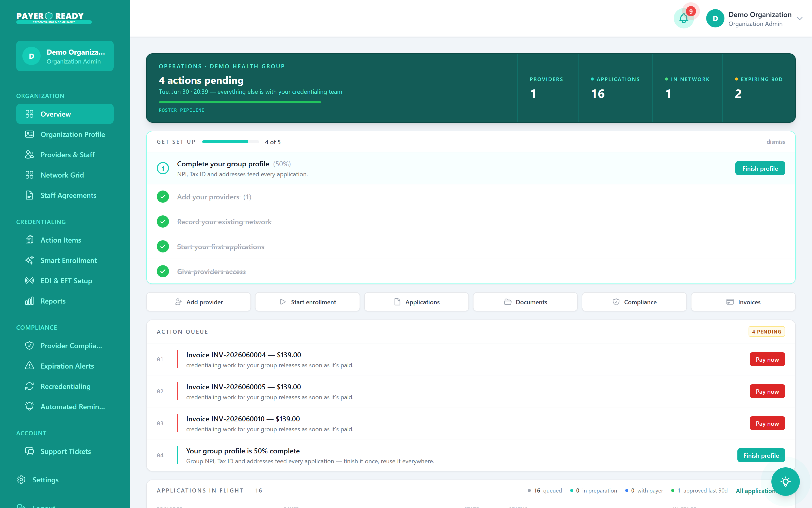
Task: Click the In Network stat tile
Action: pos(687,88)
